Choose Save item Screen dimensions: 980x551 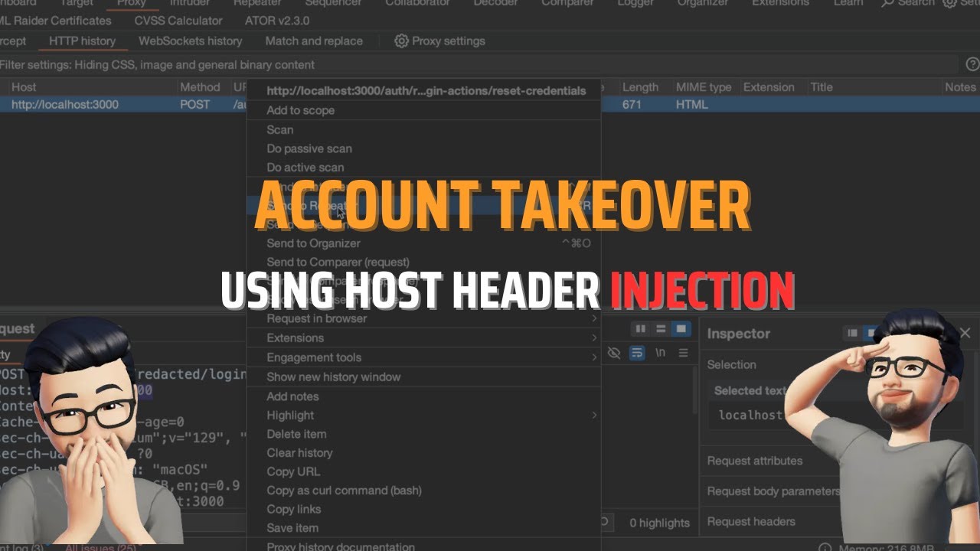click(292, 528)
